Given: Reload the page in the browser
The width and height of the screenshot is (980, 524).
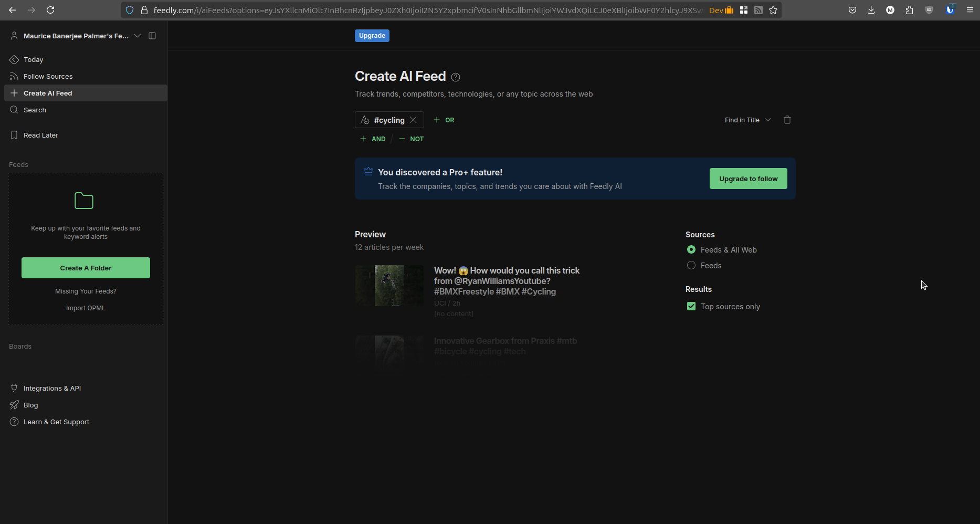Looking at the screenshot, I should tap(50, 10).
